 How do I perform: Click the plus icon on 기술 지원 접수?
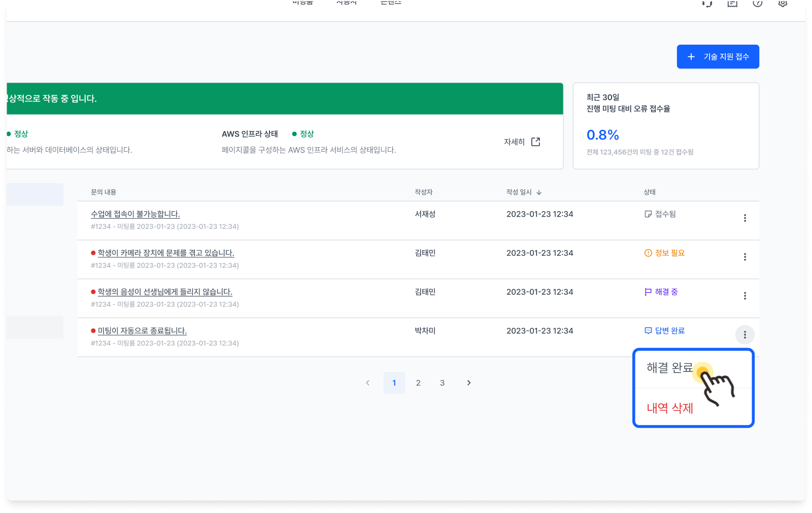[x=691, y=57]
